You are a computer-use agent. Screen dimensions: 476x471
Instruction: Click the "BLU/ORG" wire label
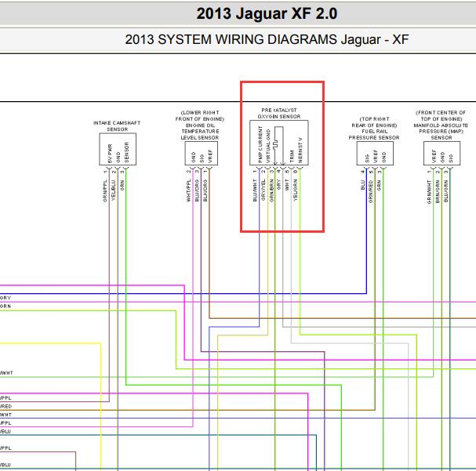coord(197,190)
